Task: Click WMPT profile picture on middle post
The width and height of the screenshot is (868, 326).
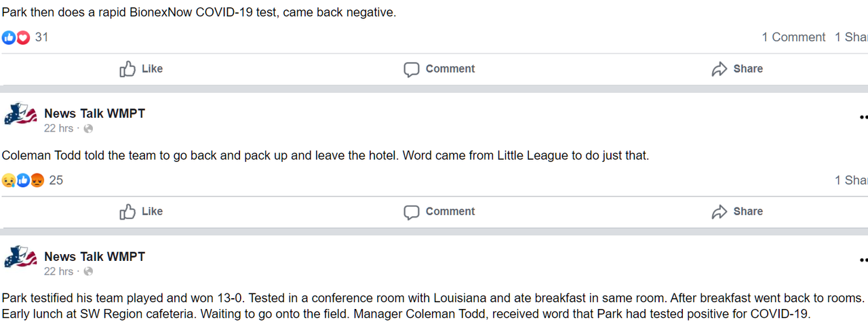Action: [x=20, y=116]
